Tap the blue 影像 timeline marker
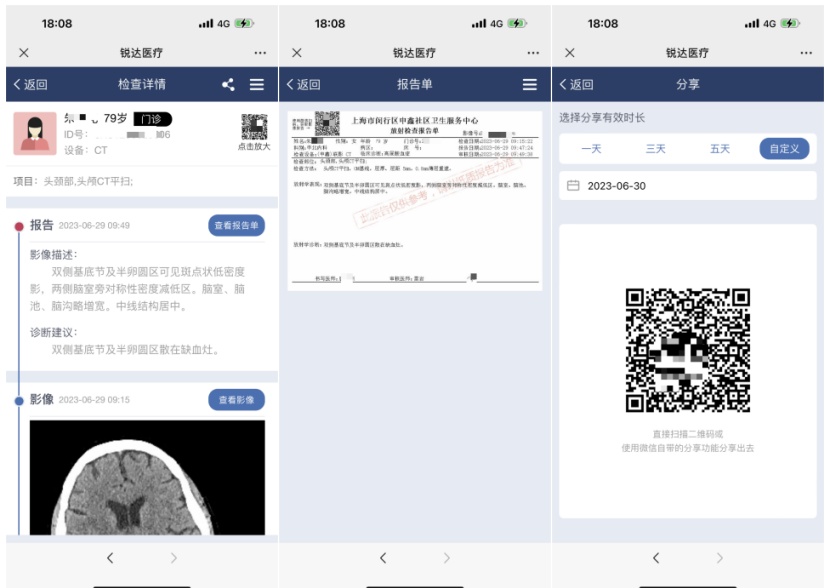The image size is (825, 588). point(19,401)
